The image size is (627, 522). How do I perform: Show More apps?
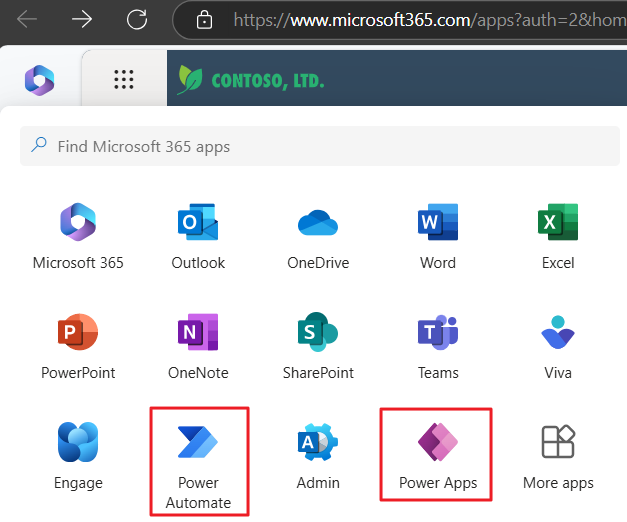tap(558, 456)
